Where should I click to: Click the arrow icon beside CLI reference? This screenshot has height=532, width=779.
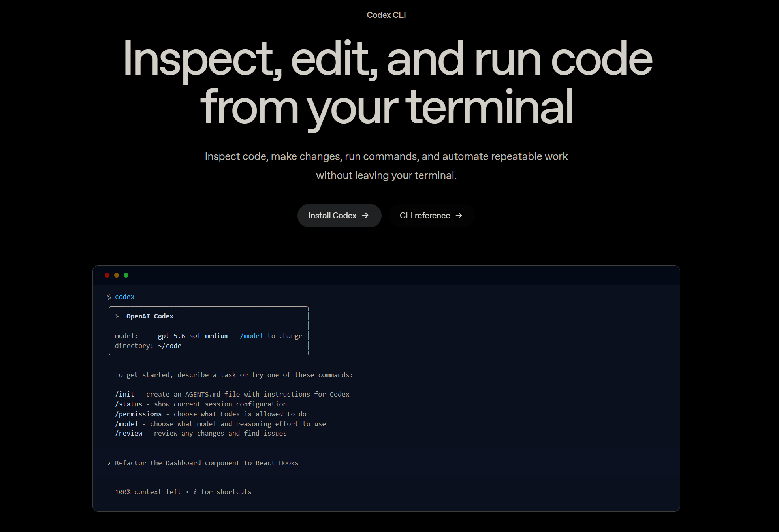pos(459,216)
